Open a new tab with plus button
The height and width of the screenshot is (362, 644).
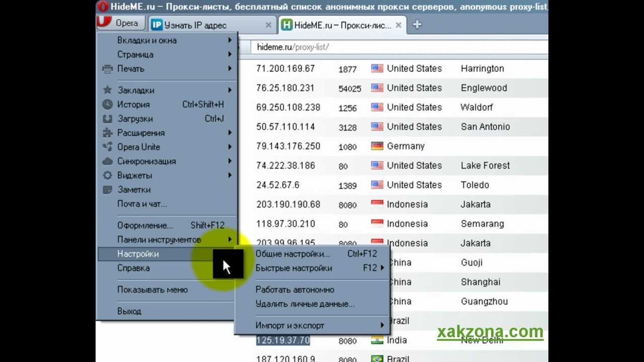pyautogui.click(x=417, y=25)
